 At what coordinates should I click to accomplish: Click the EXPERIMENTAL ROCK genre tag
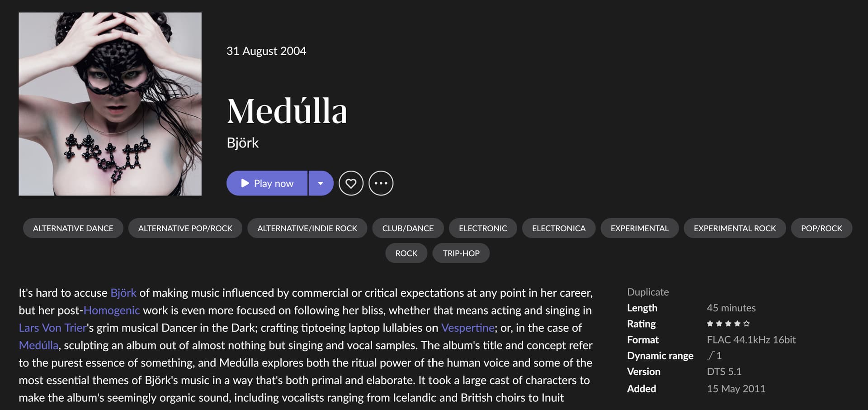(735, 228)
